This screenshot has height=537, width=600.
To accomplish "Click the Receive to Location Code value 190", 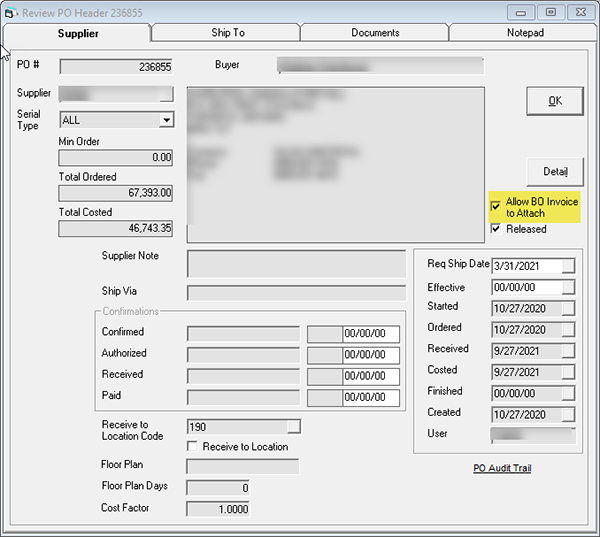I will coord(237,426).
